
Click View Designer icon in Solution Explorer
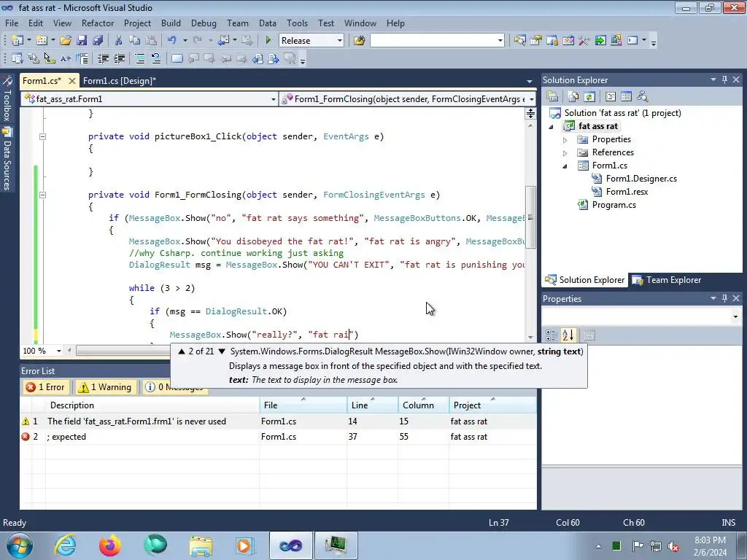(627, 97)
